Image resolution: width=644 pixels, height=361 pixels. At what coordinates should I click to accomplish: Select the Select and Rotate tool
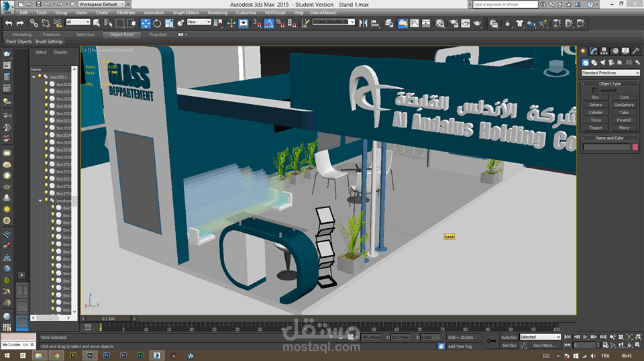(x=157, y=23)
